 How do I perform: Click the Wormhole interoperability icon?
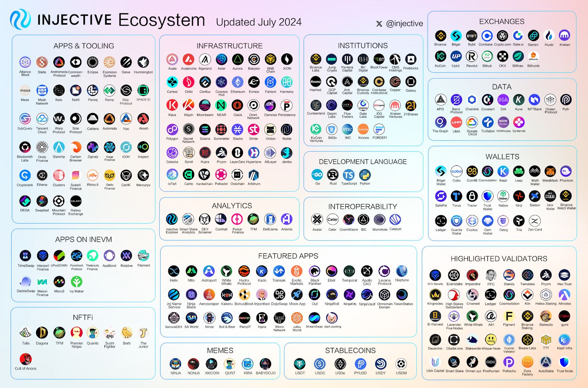click(380, 220)
